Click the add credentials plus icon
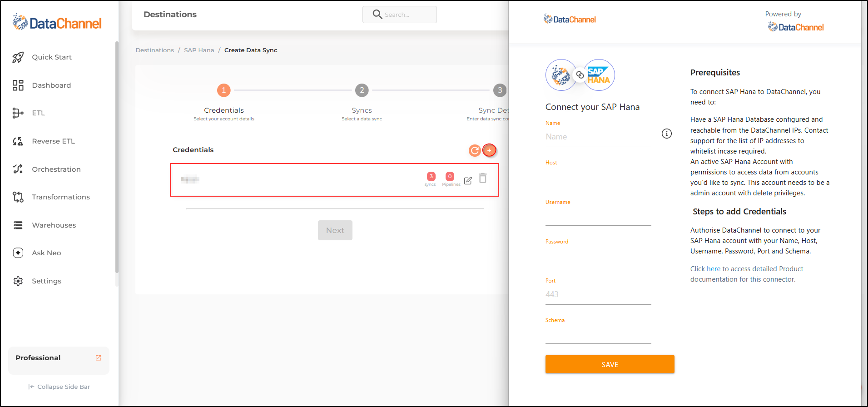 (489, 150)
